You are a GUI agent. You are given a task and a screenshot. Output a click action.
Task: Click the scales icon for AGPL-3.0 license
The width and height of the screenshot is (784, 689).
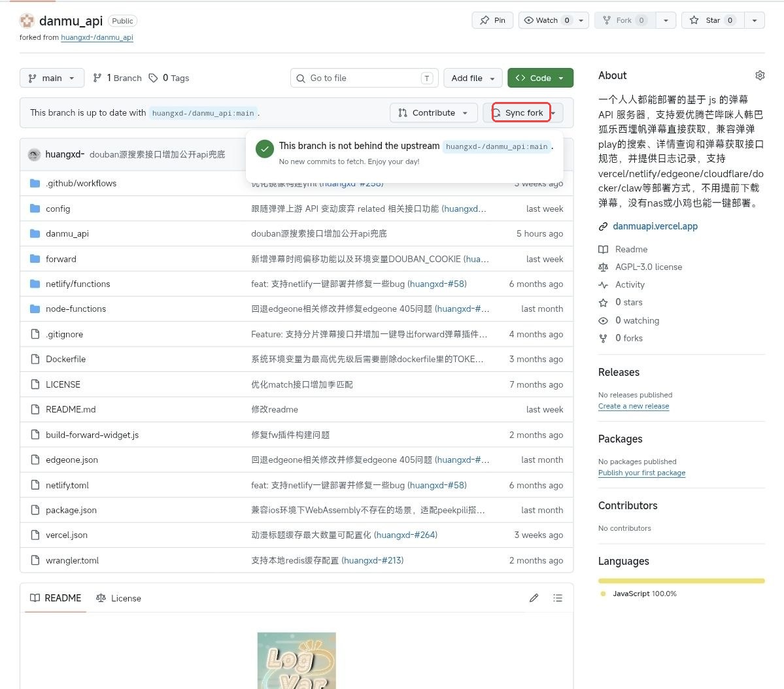click(604, 267)
